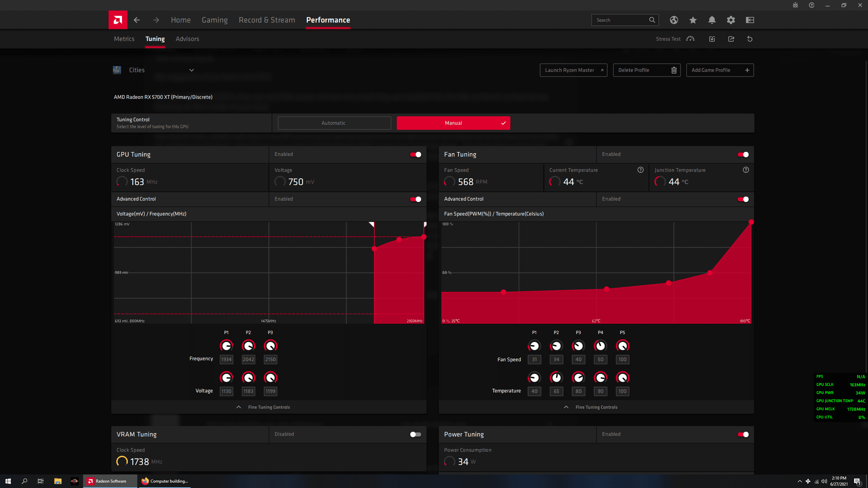Start the Stress Test

coord(675,39)
